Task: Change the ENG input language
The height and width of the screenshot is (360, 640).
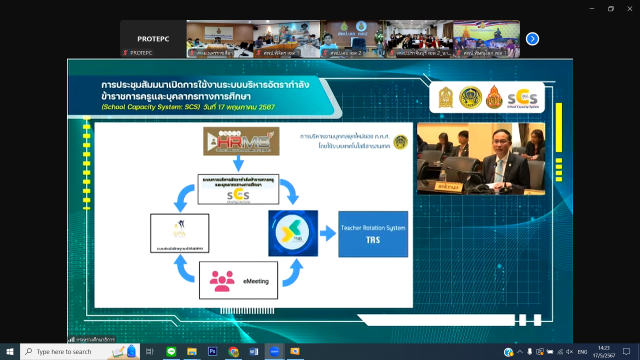Action: click(x=582, y=352)
